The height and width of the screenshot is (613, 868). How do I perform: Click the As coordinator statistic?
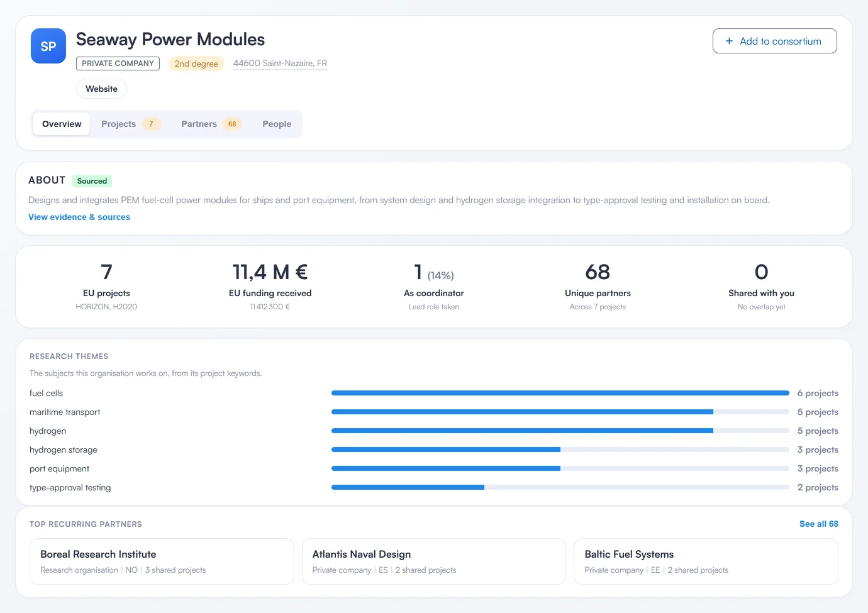434,287
